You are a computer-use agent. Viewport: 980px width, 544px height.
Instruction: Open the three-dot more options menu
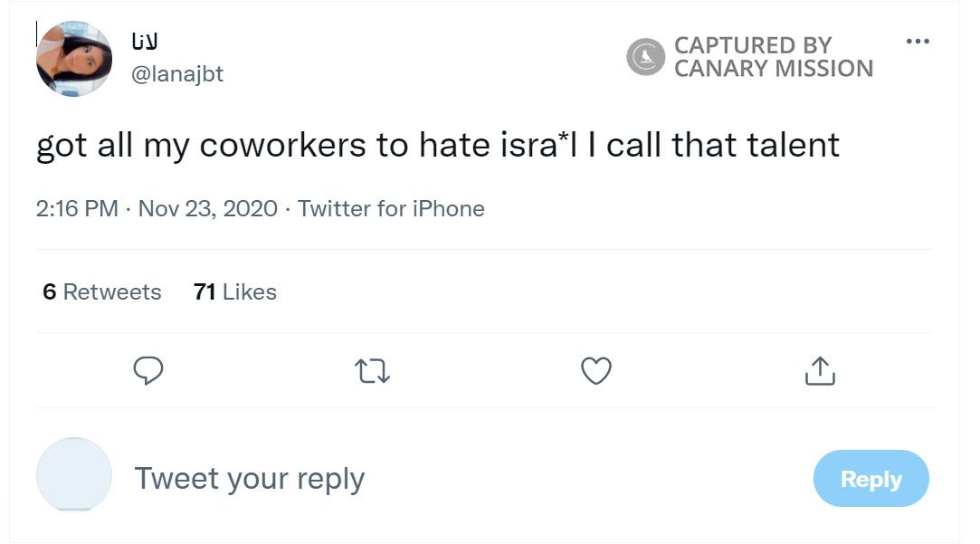click(917, 43)
